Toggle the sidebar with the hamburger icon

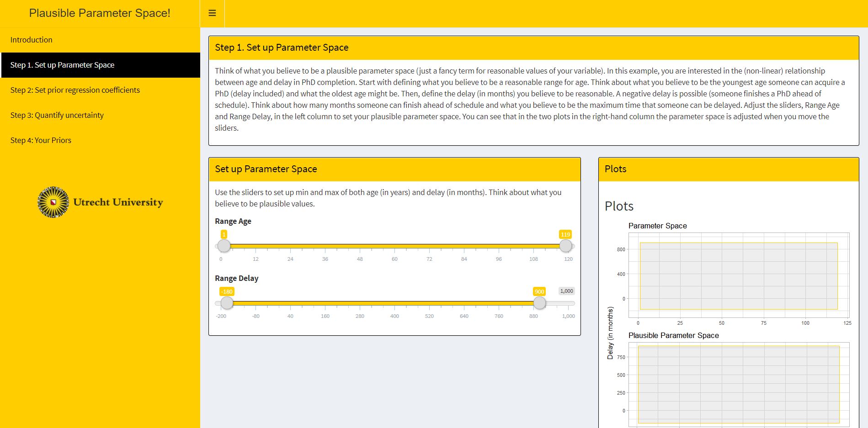212,13
